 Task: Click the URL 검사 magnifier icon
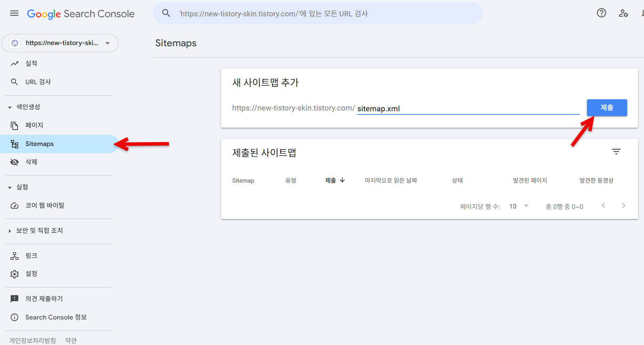14,82
